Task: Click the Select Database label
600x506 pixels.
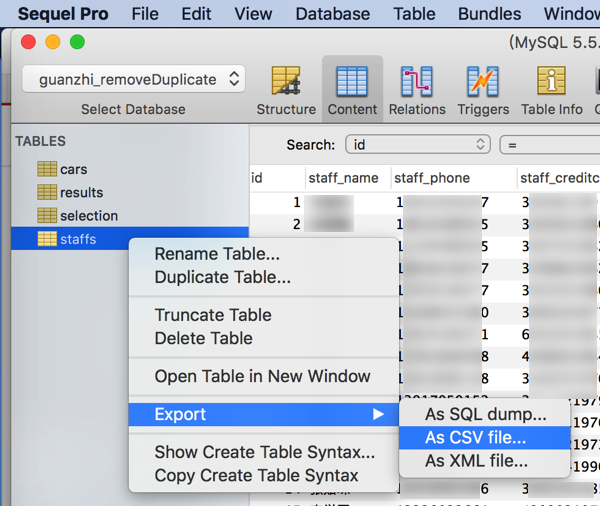Action: (133, 109)
